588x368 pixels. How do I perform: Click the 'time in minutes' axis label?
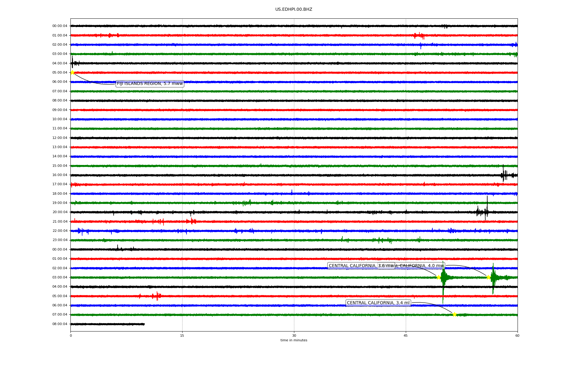(x=294, y=340)
